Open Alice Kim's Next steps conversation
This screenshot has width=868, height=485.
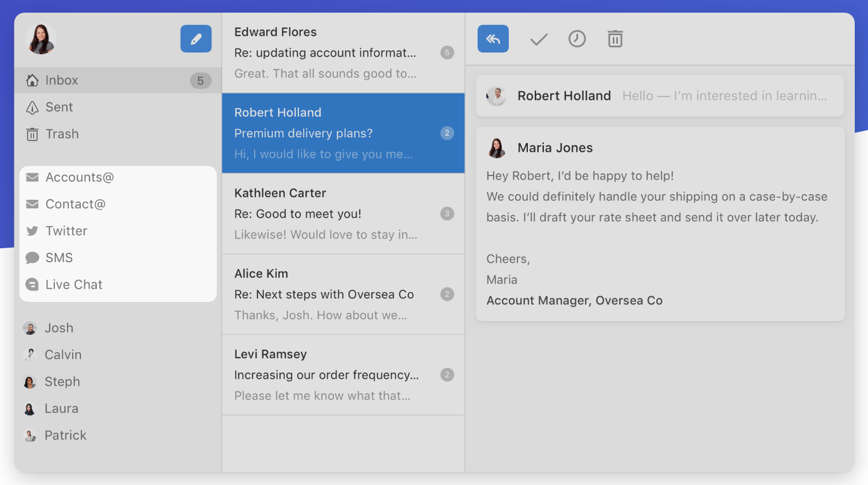tap(343, 294)
